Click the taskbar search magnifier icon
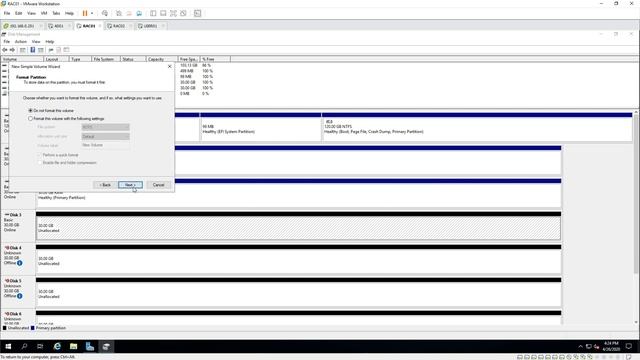The width and height of the screenshot is (640, 360). (24, 347)
